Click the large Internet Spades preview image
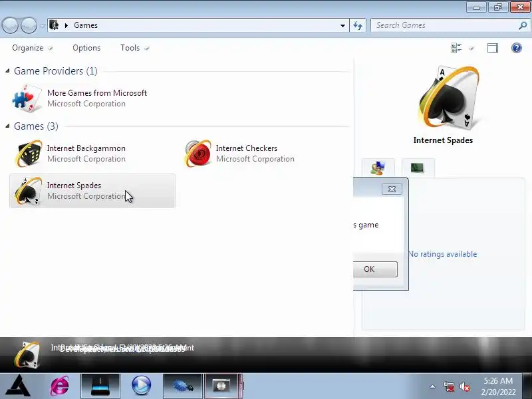 click(x=448, y=98)
